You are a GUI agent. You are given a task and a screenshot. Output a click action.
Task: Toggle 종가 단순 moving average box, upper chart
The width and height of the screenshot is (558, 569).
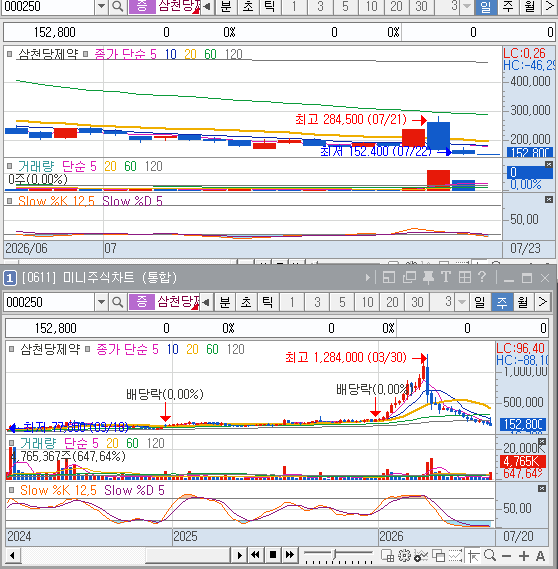click(86, 54)
